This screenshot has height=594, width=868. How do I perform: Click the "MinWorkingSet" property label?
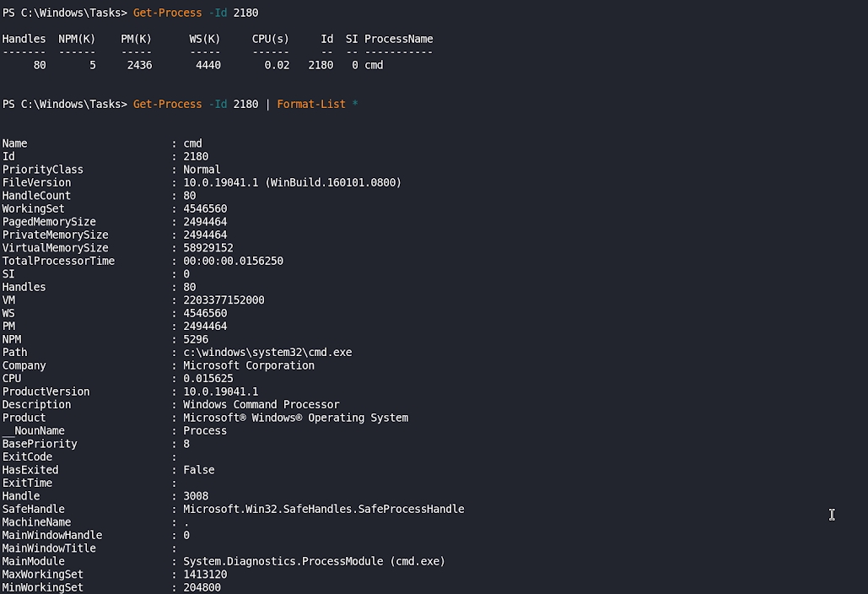[x=43, y=587]
